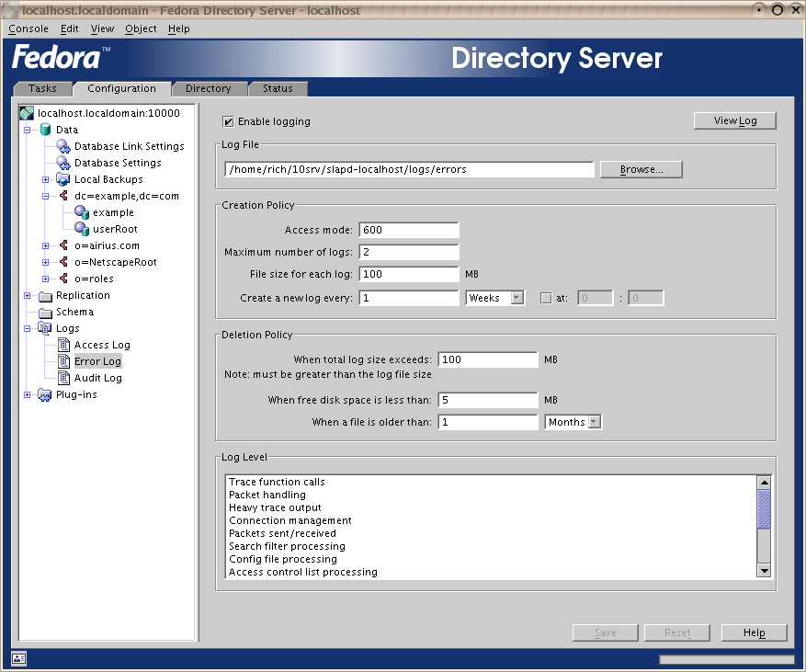Click the File size for each log field
Viewport: 806px width, 672px height.
[409, 274]
